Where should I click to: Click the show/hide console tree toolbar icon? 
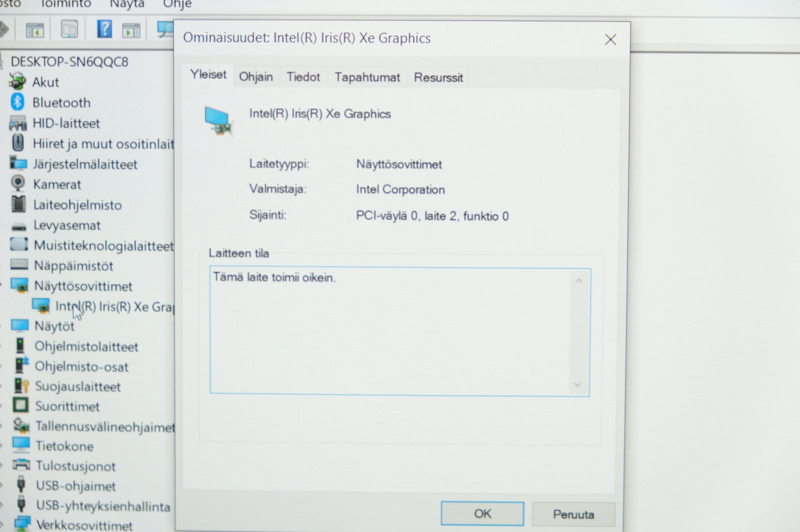coord(35,30)
